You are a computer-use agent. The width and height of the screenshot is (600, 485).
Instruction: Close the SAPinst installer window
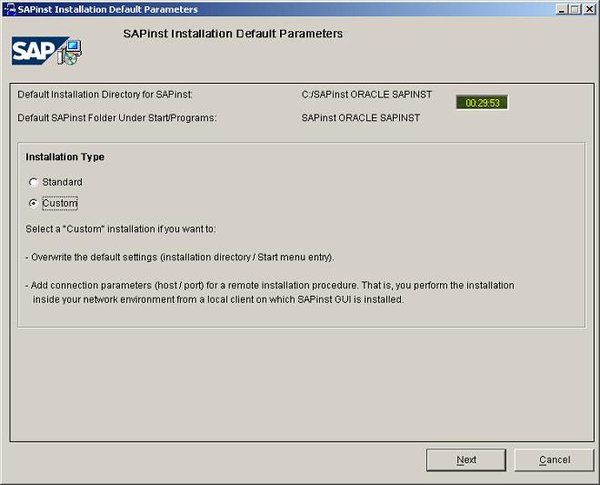click(588, 9)
